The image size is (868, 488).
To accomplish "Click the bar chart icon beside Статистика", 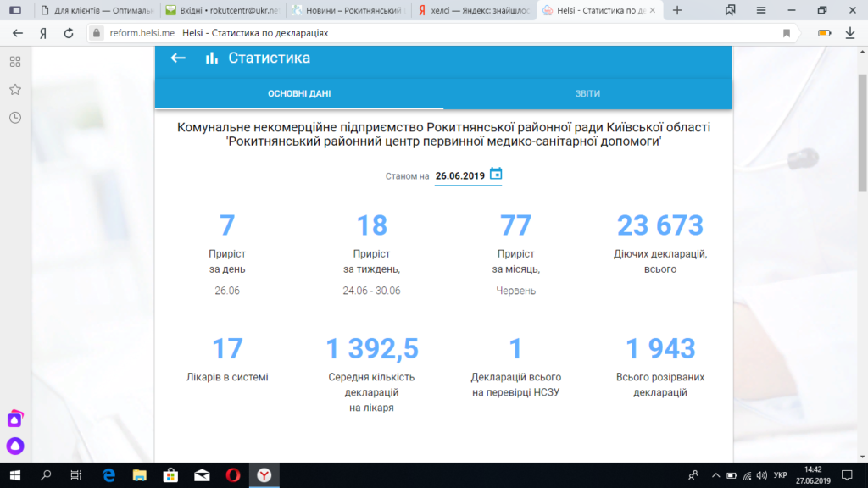I will pos(211,58).
